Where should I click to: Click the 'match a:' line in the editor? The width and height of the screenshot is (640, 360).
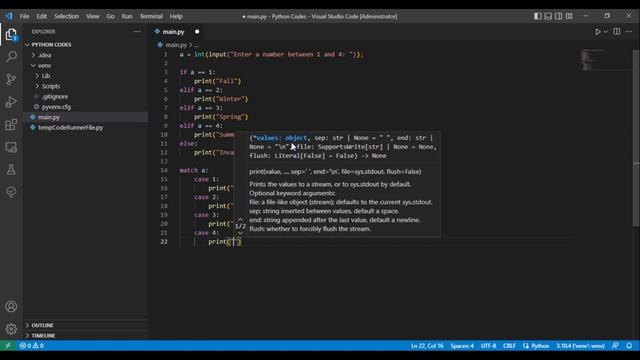pos(194,170)
